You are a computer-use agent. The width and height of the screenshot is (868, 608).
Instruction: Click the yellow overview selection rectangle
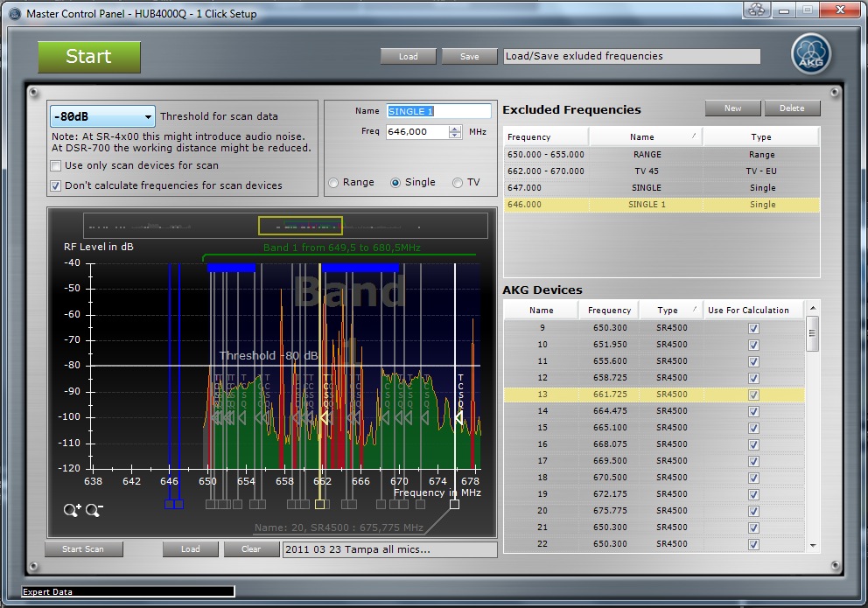(300, 226)
